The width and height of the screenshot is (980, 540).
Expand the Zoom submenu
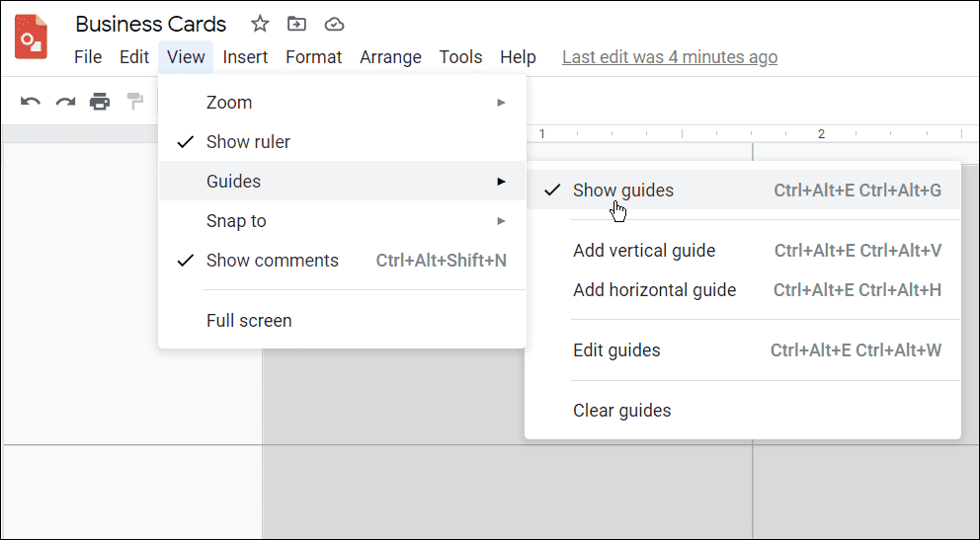coord(342,103)
